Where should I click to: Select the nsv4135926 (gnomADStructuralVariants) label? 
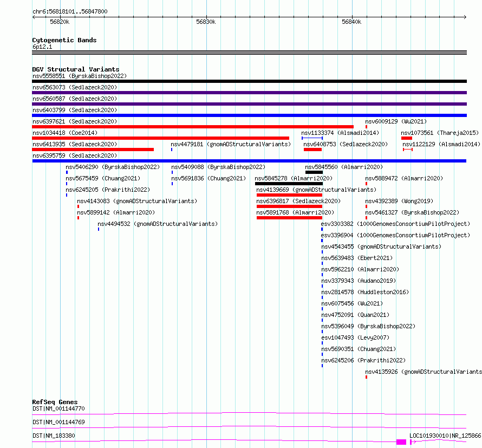[424, 372]
